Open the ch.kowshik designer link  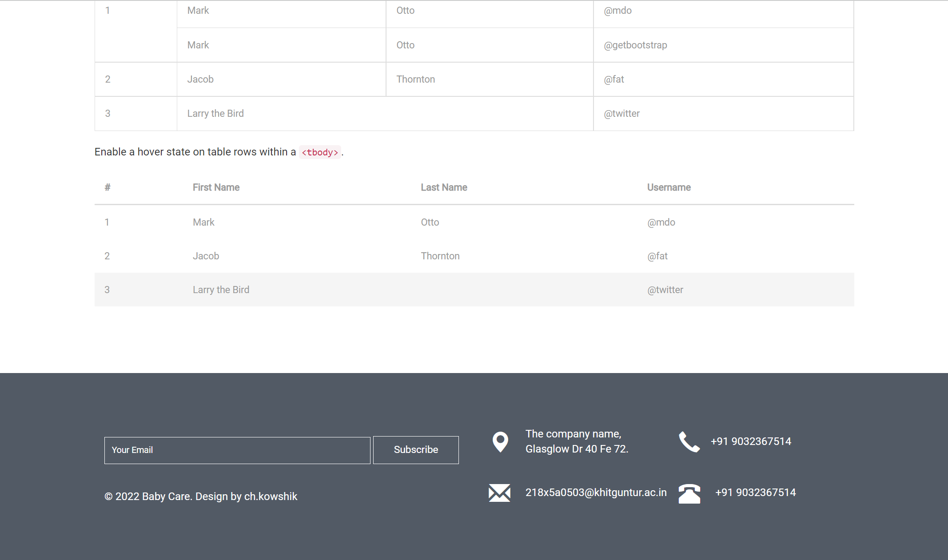271,496
